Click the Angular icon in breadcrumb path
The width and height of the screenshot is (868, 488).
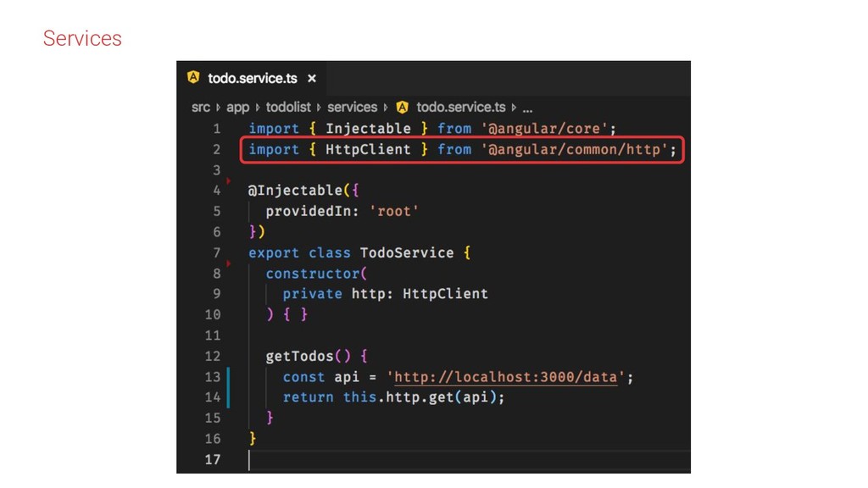click(x=403, y=107)
